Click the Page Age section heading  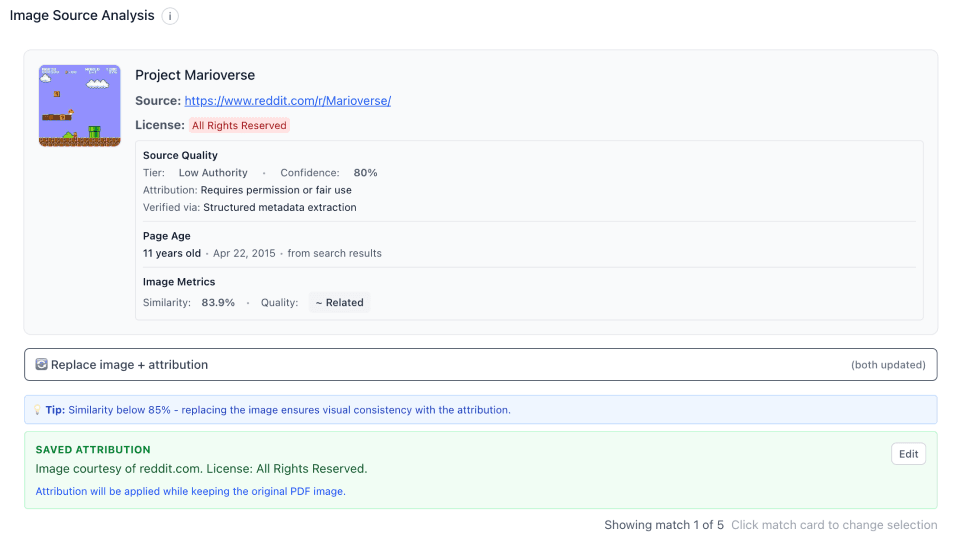point(166,236)
